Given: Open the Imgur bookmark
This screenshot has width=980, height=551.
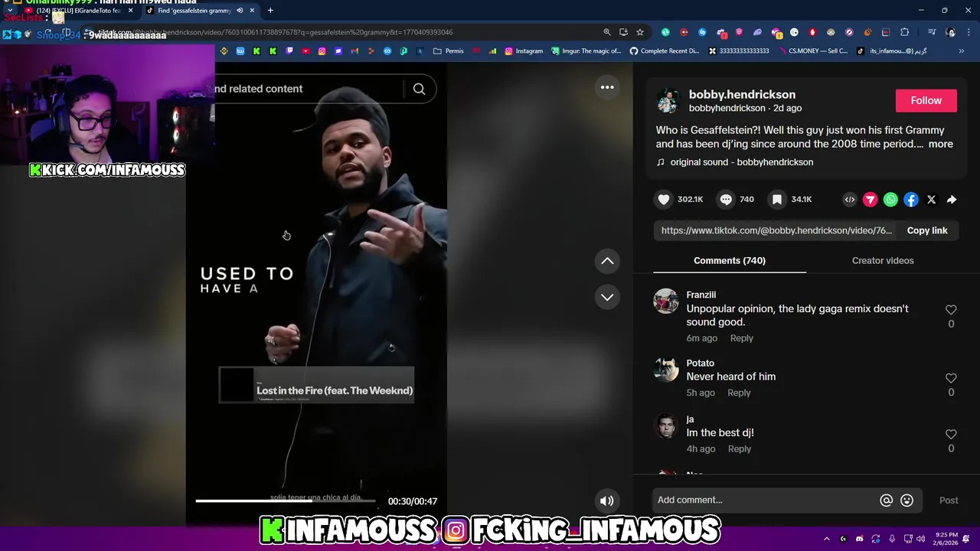Looking at the screenshot, I should coord(586,51).
